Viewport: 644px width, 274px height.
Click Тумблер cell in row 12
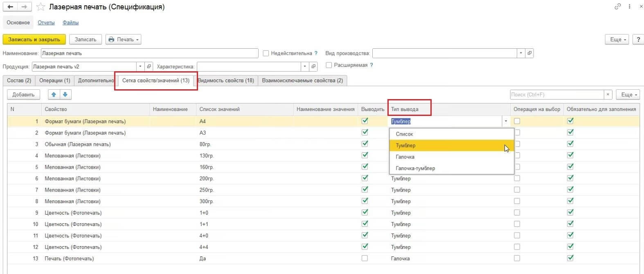tap(449, 247)
